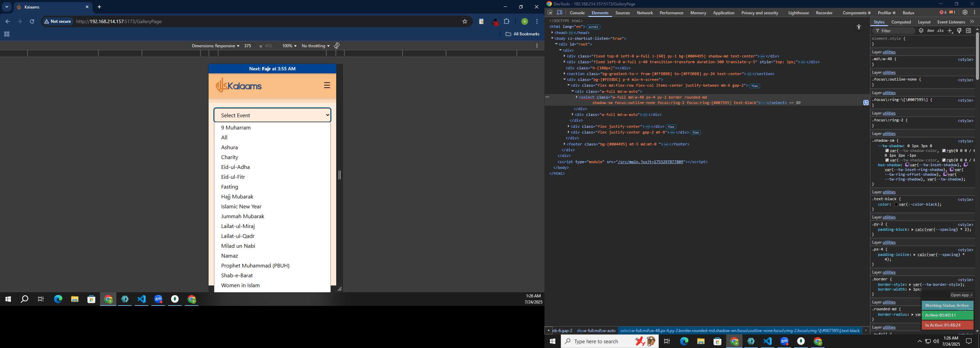The height and width of the screenshot is (348, 980).
Task: Select div.w-full.md\:w-auto breadcrumb
Action: coord(596,331)
